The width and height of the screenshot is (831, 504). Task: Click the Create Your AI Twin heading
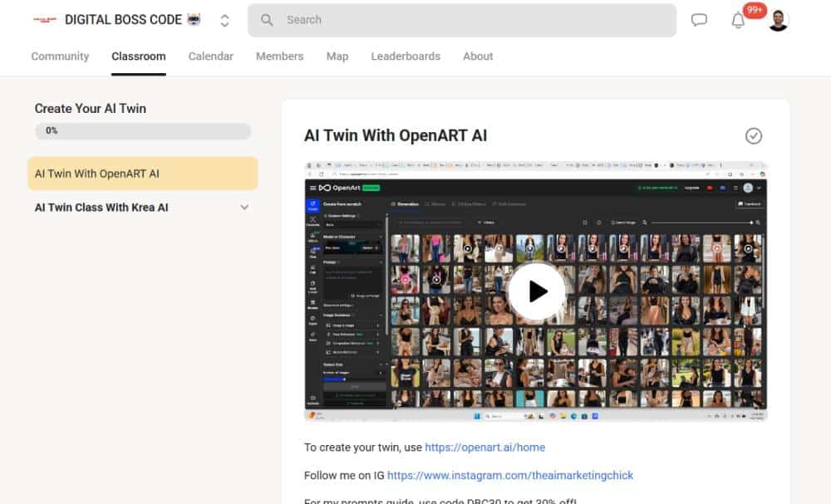pyautogui.click(x=90, y=109)
